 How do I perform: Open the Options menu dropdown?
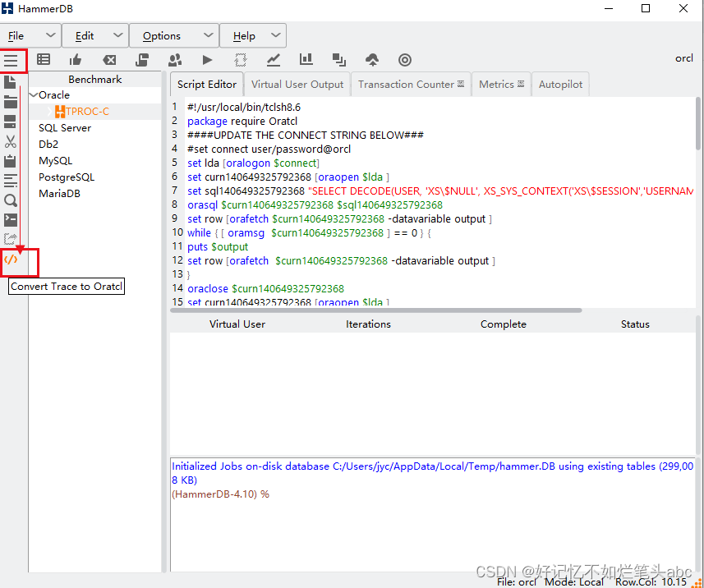(160, 35)
